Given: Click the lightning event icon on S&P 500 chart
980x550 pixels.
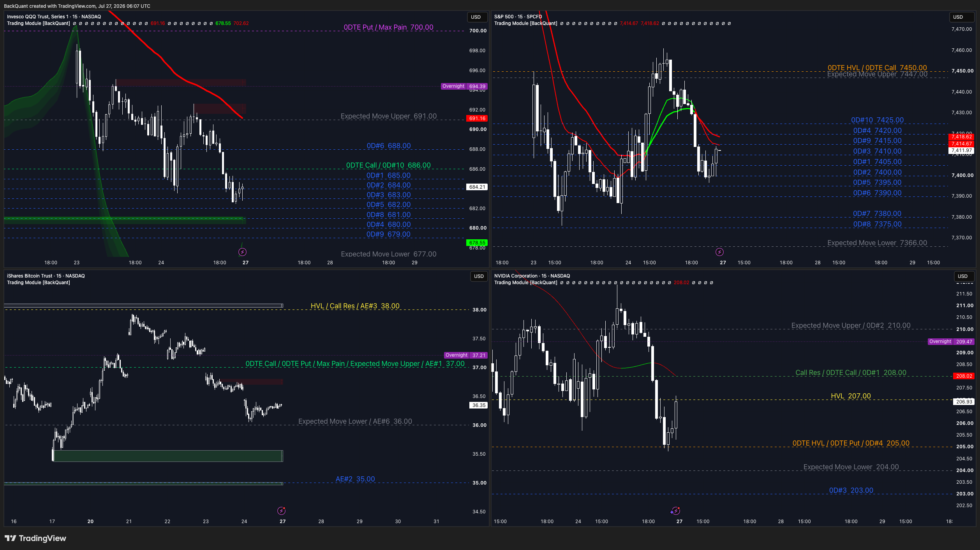Looking at the screenshot, I should pyautogui.click(x=719, y=252).
